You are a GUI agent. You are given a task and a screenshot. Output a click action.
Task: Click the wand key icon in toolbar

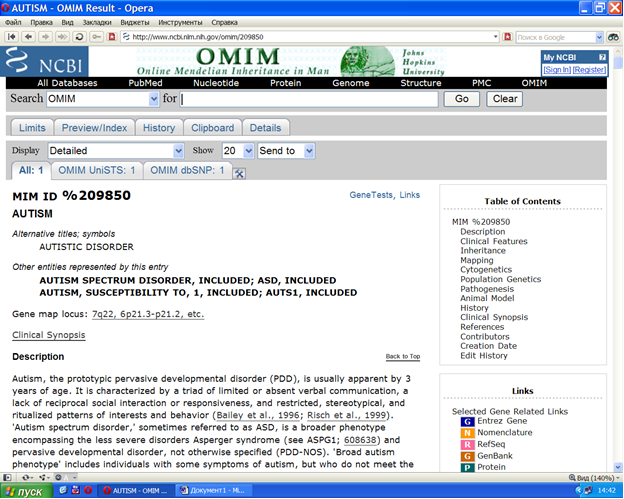tap(96, 37)
